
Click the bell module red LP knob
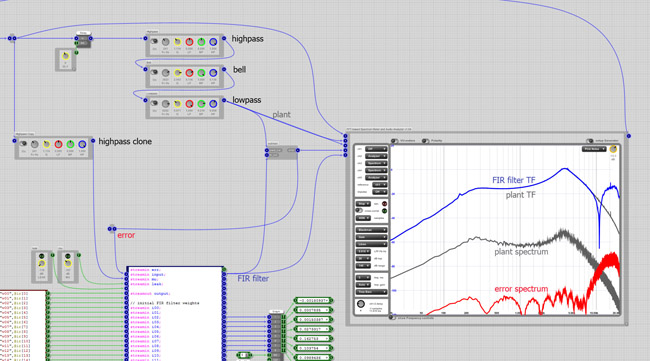pos(189,73)
